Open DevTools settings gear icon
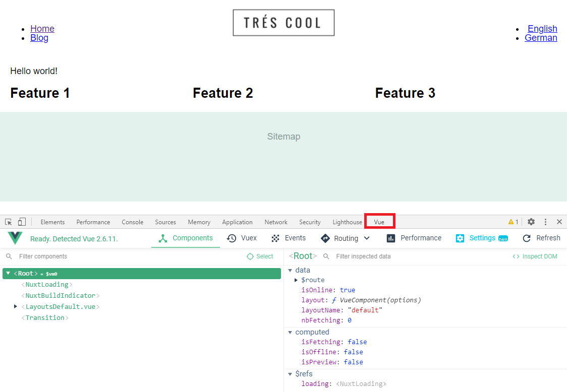The width and height of the screenshot is (567, 392). 531,222
